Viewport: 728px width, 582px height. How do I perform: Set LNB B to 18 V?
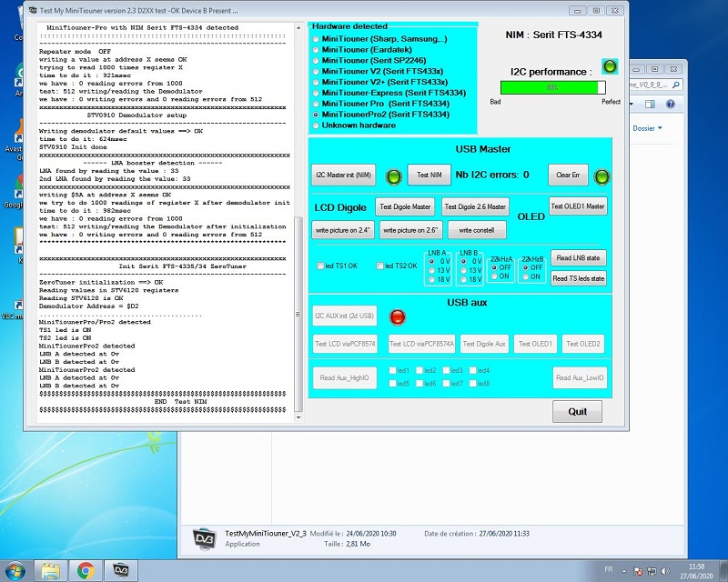(x=464, y=280)
